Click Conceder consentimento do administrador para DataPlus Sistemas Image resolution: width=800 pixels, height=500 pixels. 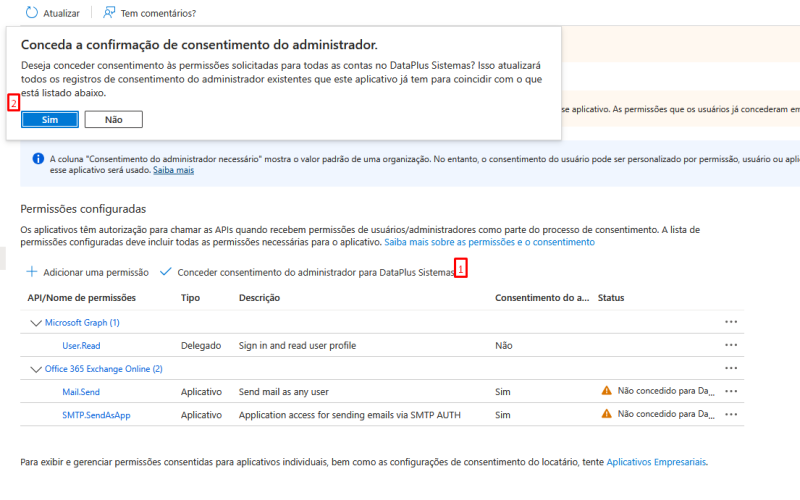pos(316,272)
